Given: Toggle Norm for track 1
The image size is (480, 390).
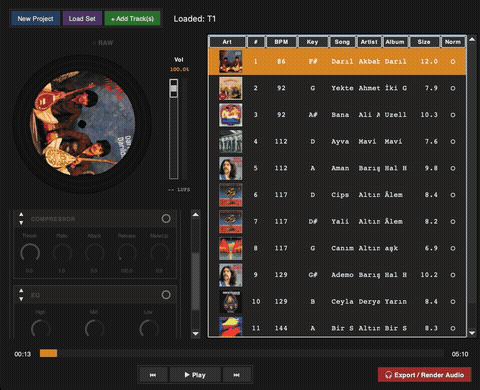Looking at the screenshot, I should coord(453,62).
